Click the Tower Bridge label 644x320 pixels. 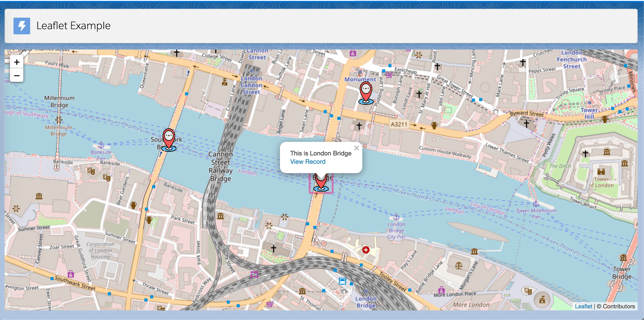pos(621,273)
